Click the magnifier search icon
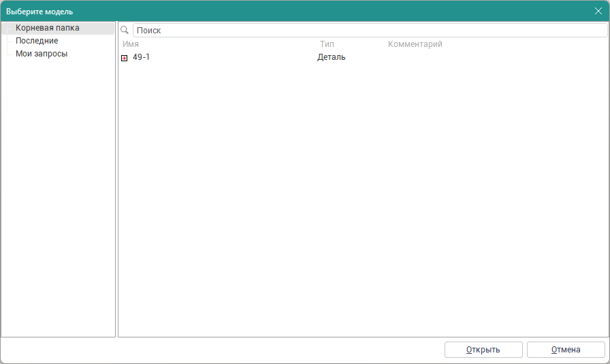610x364 pixels. click(125, 31)
